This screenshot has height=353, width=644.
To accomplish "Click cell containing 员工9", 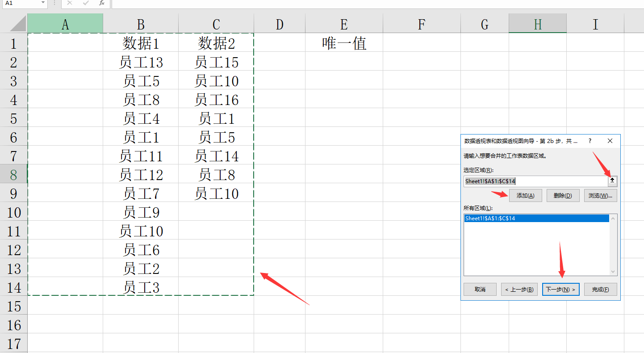I will (x=141, y=212).
